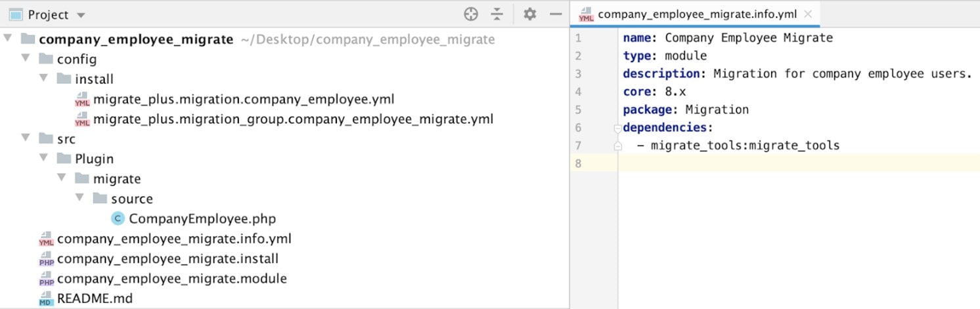Fold the dependencies block in gutter
Image resolution: width=980 pixels, height=309 pixels.
tap(618, 127)
